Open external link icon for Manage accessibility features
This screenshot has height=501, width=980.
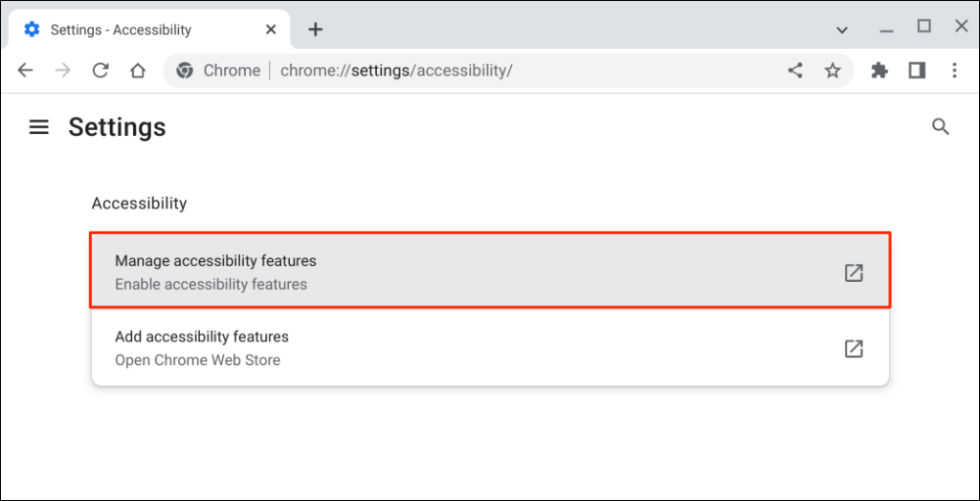[x=854, y=272]
